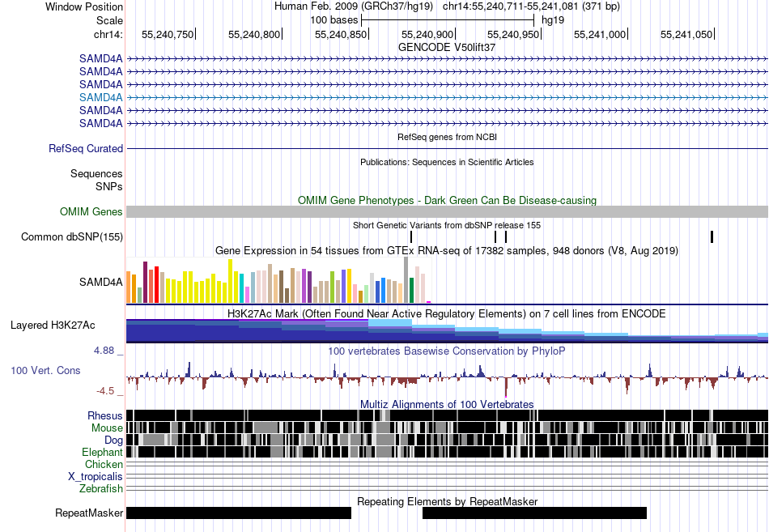Click the Elephant alignment label

pos(102,452)
